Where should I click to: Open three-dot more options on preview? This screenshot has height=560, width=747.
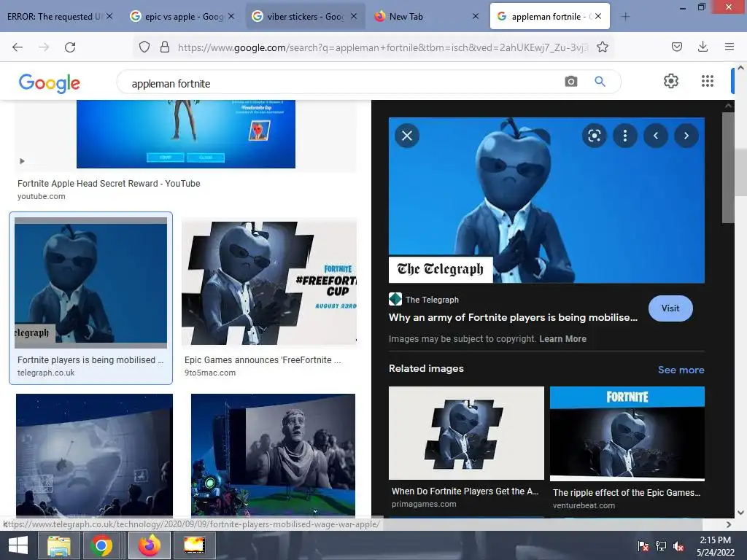(x=625, y=136)
